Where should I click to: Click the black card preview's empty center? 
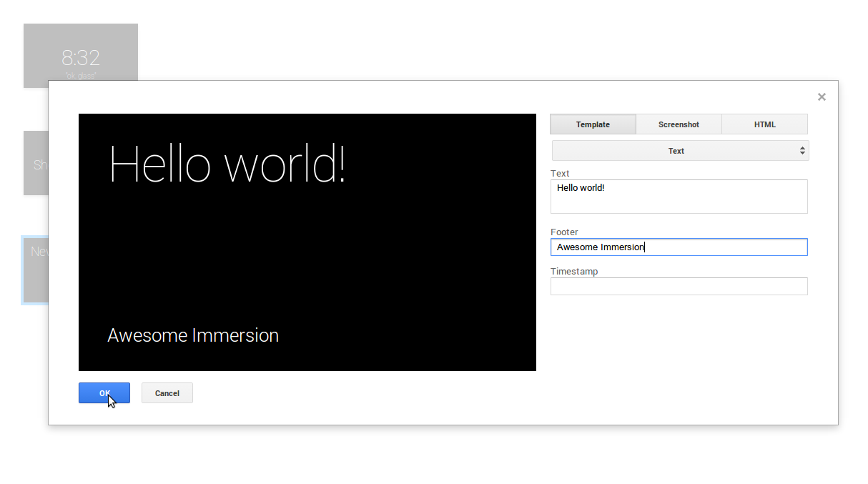click(x=307, y=257)
